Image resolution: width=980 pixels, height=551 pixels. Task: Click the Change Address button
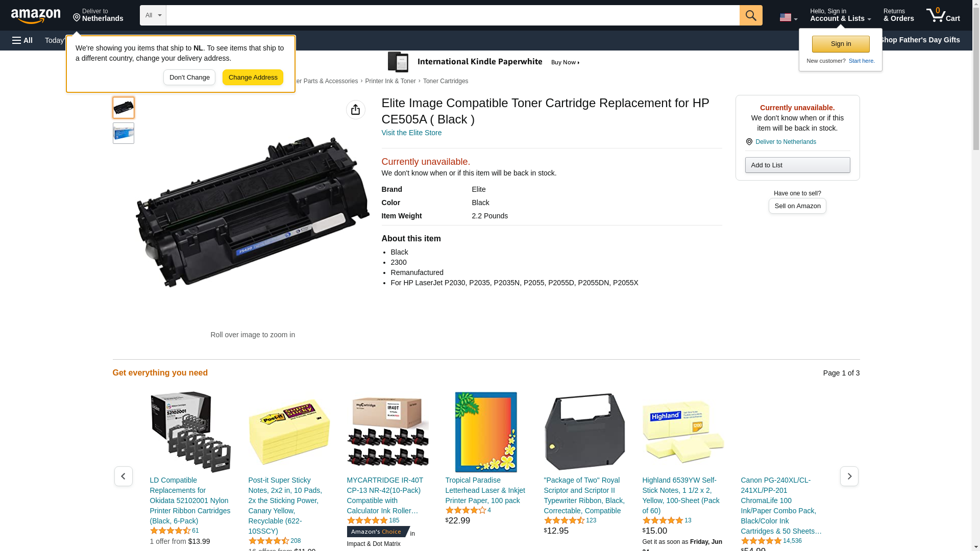click(x=253, y=78)
